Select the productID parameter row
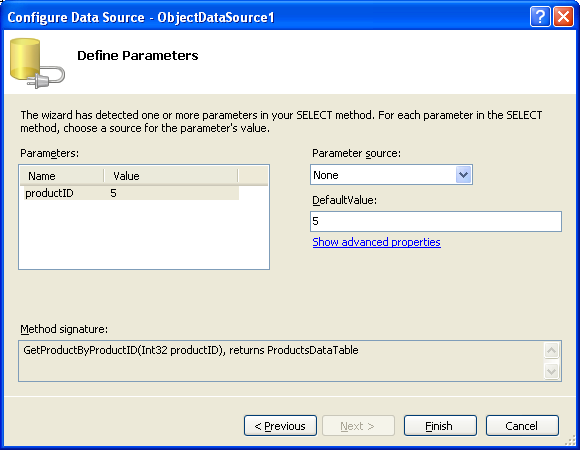The width and height of the screenshot is (580, 450). (131, 193)
